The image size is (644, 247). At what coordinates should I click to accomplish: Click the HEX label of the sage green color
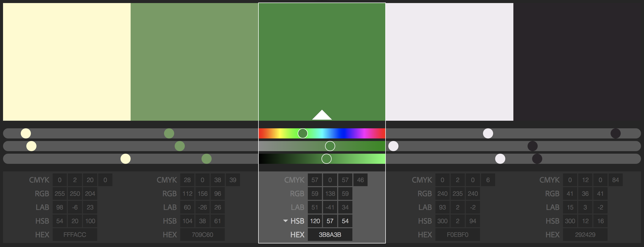[170, 235]
